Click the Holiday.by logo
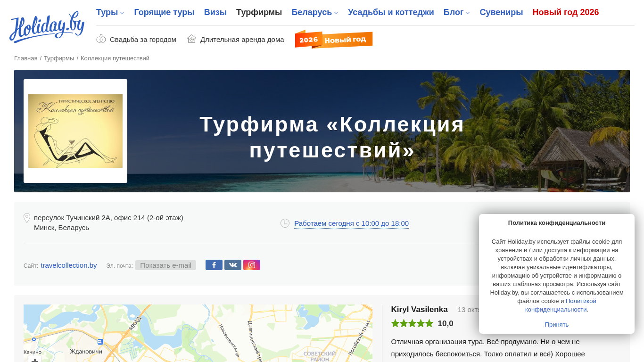 47,27
